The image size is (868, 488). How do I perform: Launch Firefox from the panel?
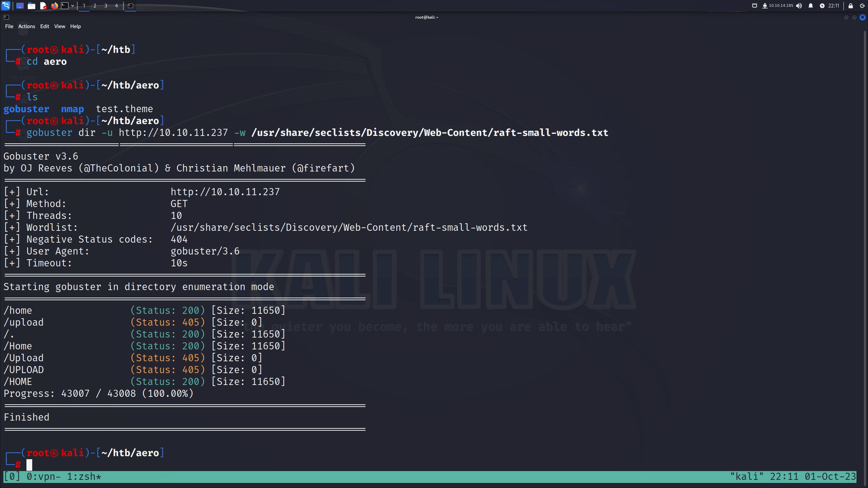tap(54, 5)
